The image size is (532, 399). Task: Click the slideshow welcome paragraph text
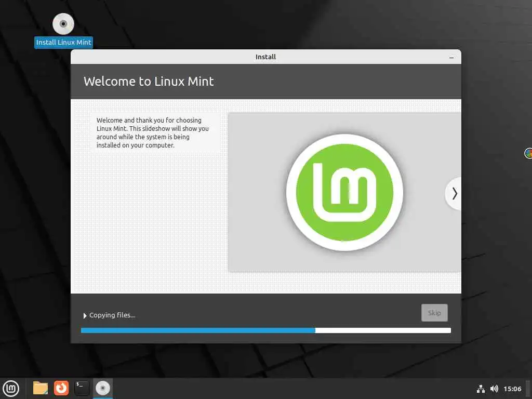[x=153, y=132]
